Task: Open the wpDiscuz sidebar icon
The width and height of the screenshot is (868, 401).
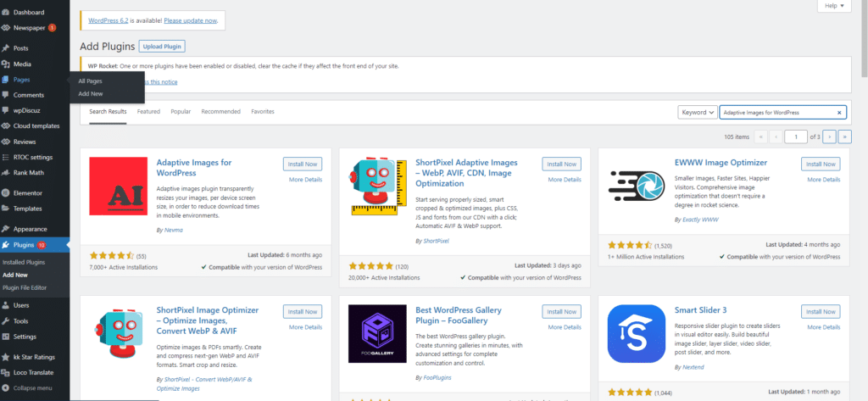Action: [6, 110]
